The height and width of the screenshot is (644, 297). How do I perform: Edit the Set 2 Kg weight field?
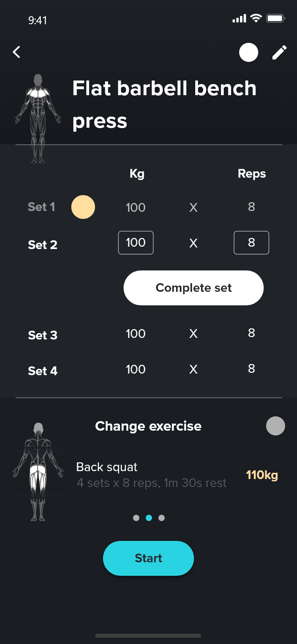tap(136, 243)
